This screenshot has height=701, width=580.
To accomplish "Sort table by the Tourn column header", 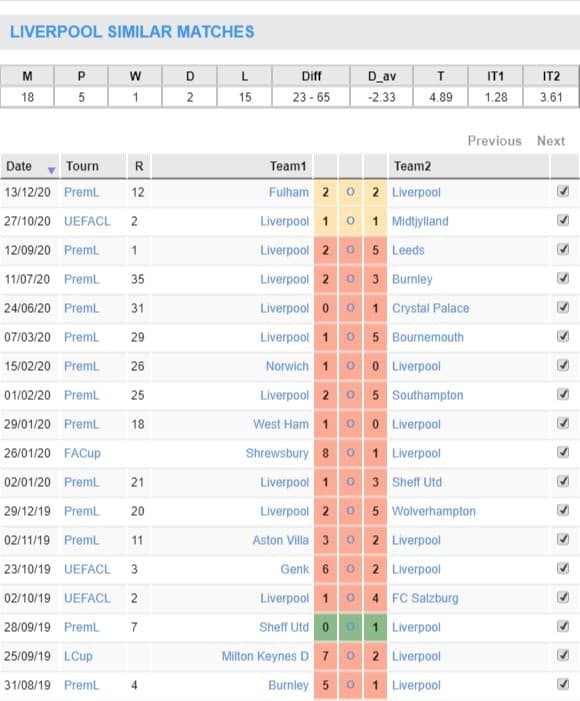I will coord(82,166).
